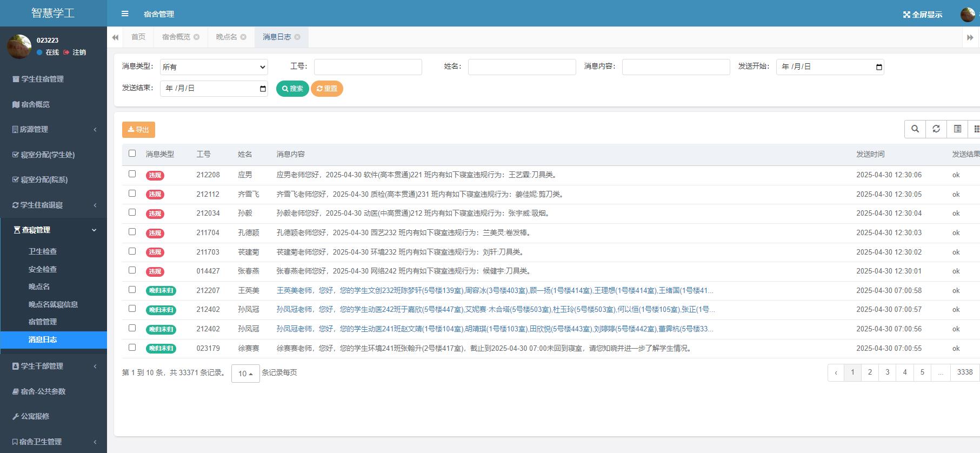Expand 学生干部管理 submenu
Screen dimensions: 980x453
tap(54, 366)
